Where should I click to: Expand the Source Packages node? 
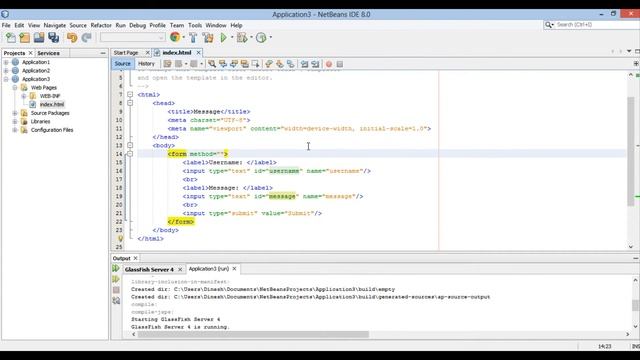coord(15,113)
